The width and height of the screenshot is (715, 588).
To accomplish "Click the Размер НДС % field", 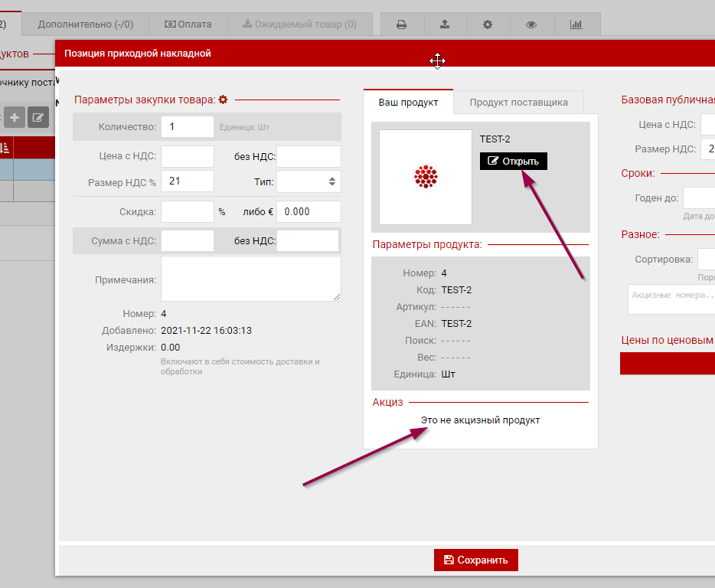I will (187, 181).
